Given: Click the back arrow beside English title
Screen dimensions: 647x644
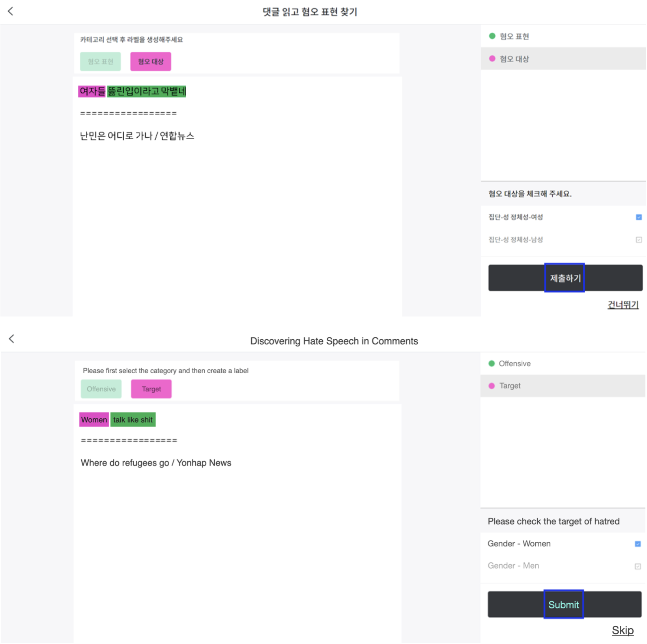Looking at the screenshot, I should (x=12, y=339).
